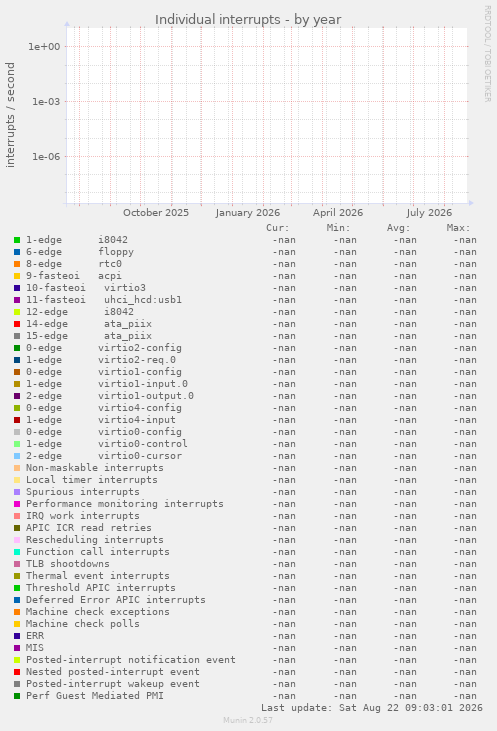This screenshot has width=497, height=731.
Task: Click the graph title Individual interrupts - by year
Action: (x=248, y=20)
